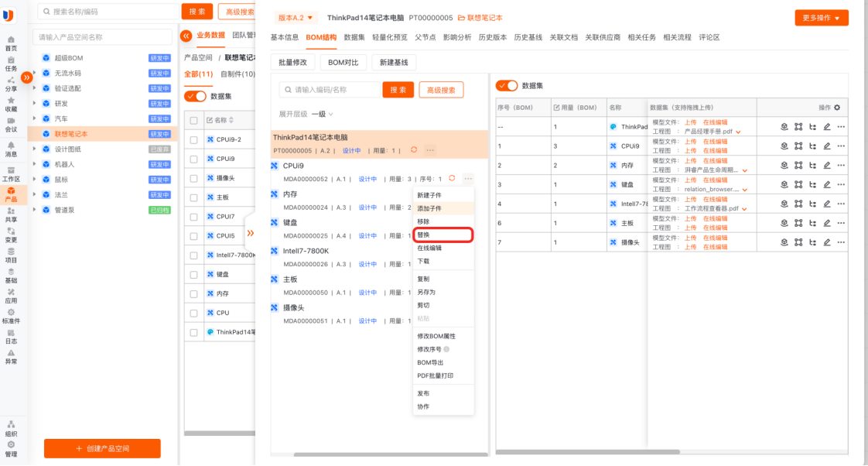Screen dimensions: 868x466
Task: Check the ThinkPad14 row checkbox in list
Action: coord(193,332)
